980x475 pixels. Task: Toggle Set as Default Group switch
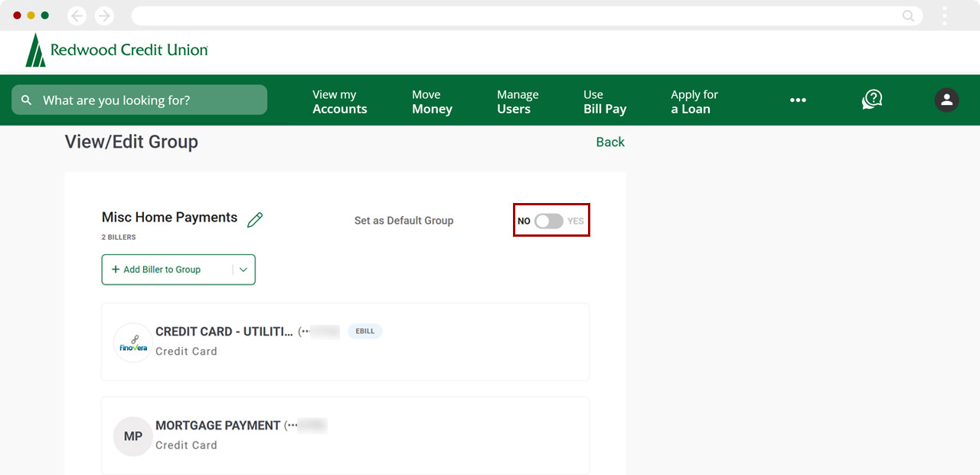point(549,221)
